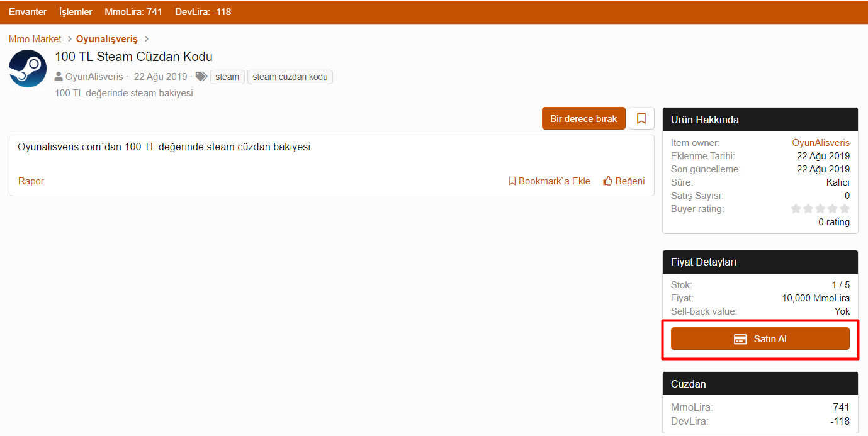Click the 1 / 5 stock value
The image size is (868, 436).
(841, 285)
